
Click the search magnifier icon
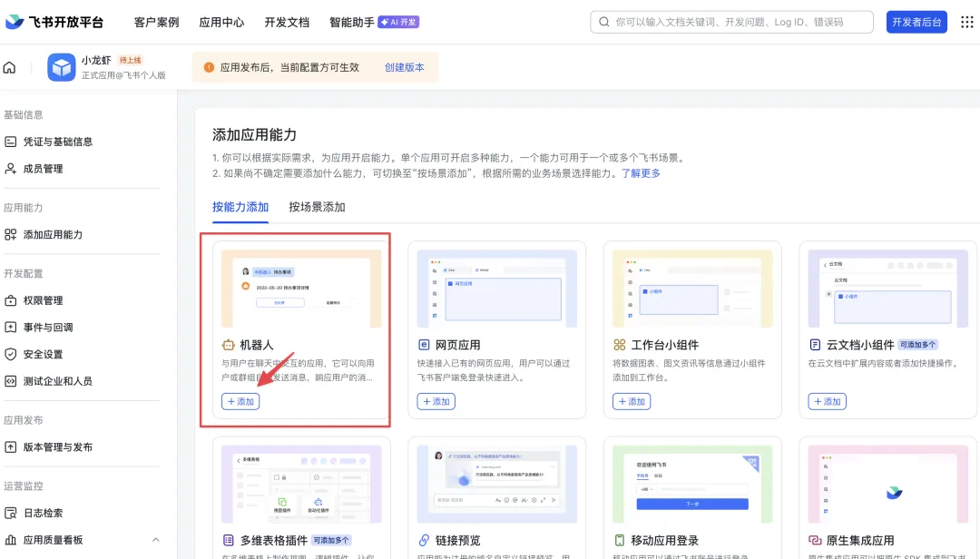[x=603, y=22]
